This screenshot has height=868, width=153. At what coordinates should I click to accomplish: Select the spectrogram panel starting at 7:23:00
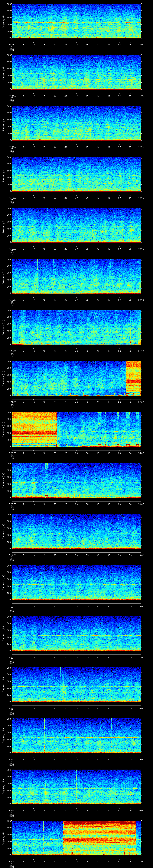click(x=76, y=481)
